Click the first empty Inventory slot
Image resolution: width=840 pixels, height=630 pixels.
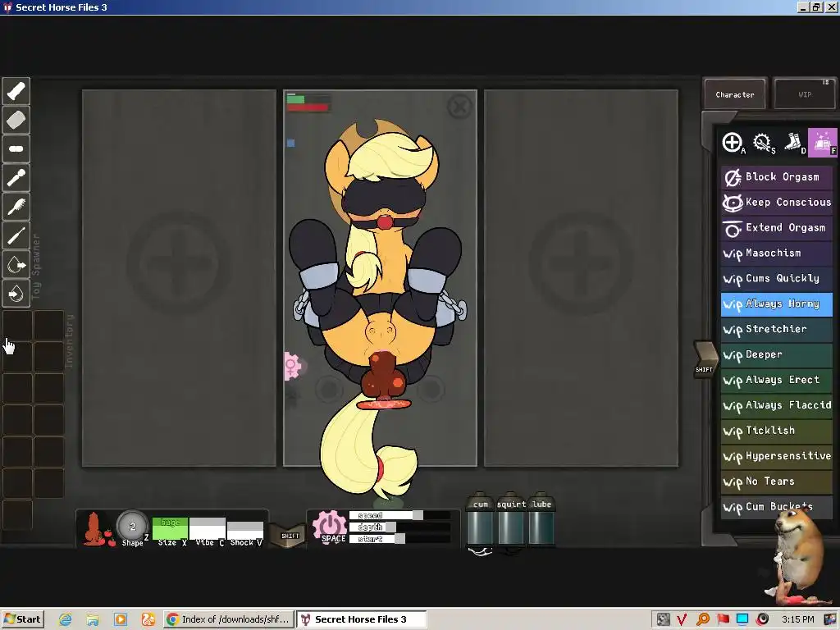point(18,326)
